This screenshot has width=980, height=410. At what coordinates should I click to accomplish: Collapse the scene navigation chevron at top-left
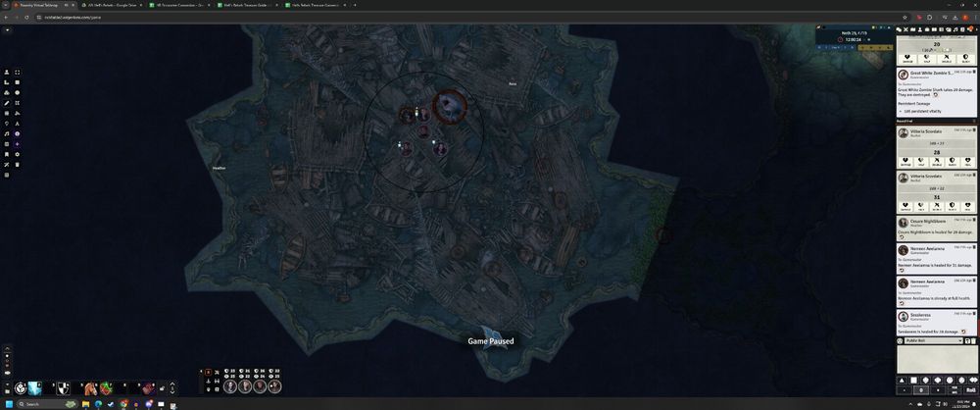point(7,29)
